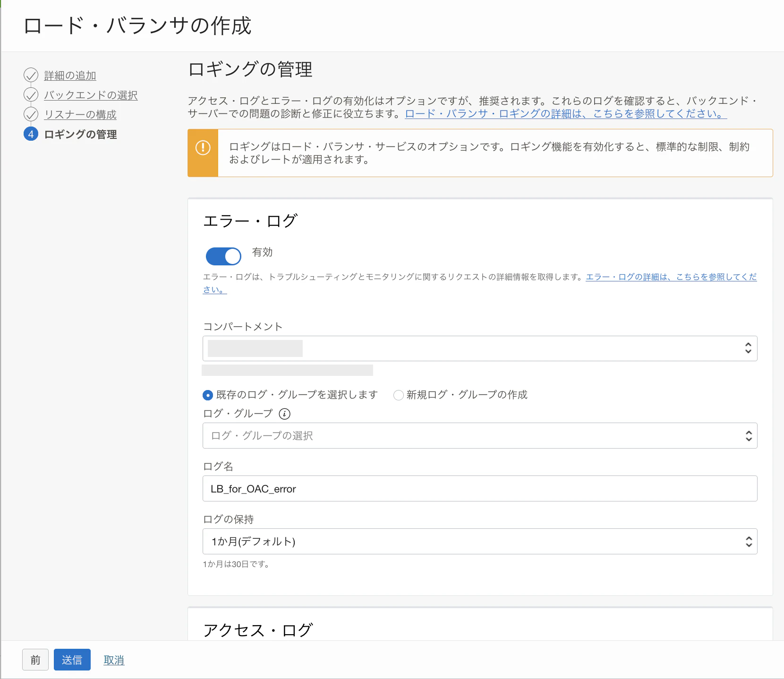Click the ログ名 input field
784x679 pixels.
coord(480,488)
